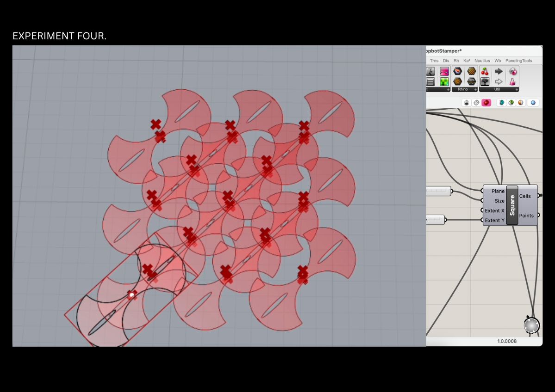Click the Cells output on Square
Viewport: 555px width, 392px height.
coord(525,196)
